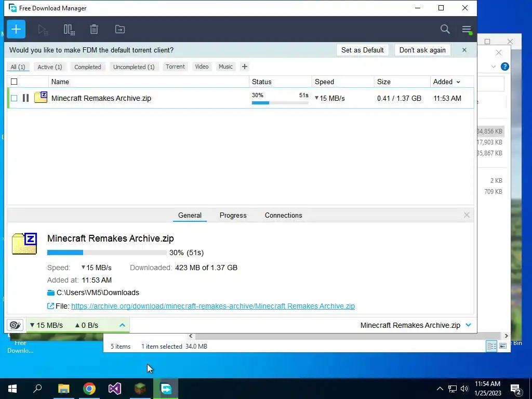Sort downloads by Size column

[x=384, y=82]
